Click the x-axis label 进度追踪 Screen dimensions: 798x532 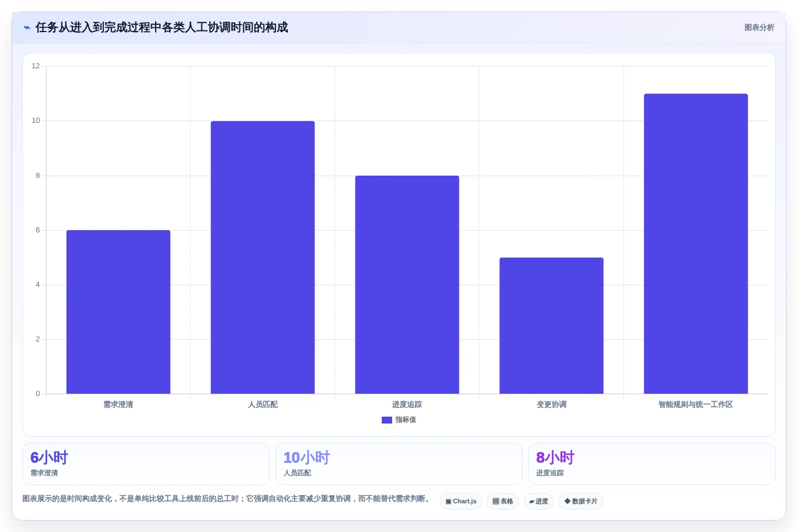pyautogui.click(x=407, y=405)
